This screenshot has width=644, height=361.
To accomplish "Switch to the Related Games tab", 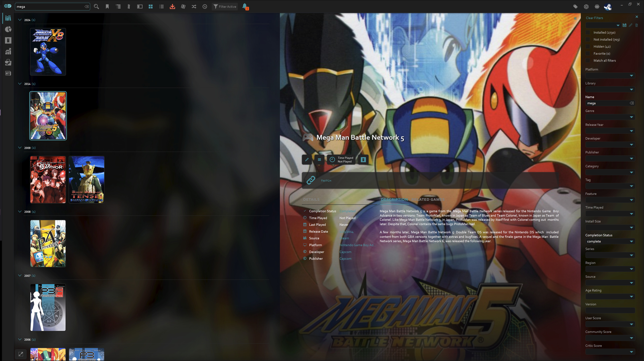I will click(428, 199).
